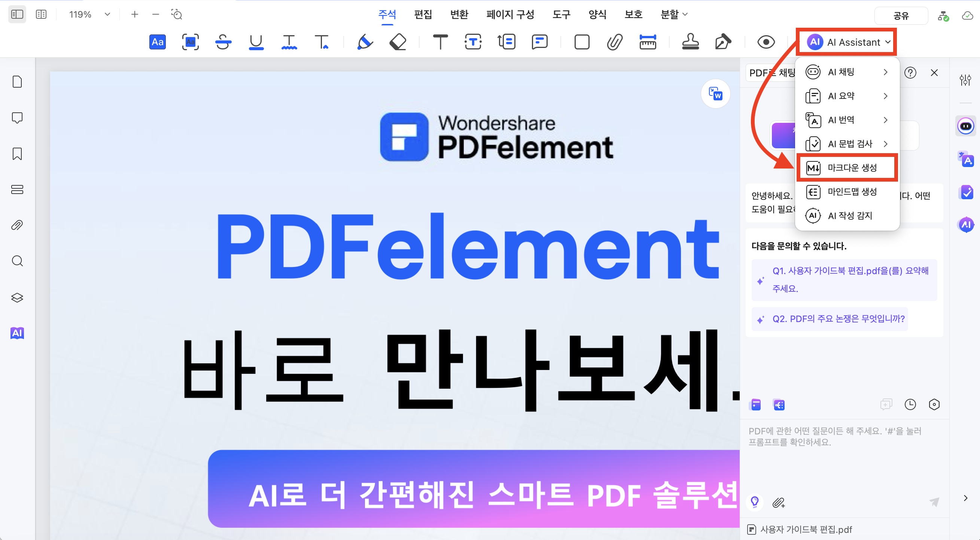Image resolution: width=980 pixels, height=540 pixels.
Task: Open the bookmarks panel
Action: (17, 154)
